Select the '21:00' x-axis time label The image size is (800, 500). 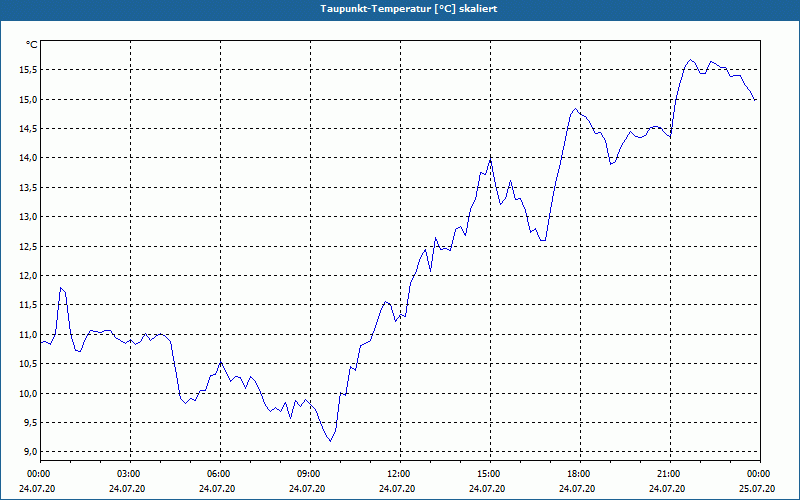(667, 474)
